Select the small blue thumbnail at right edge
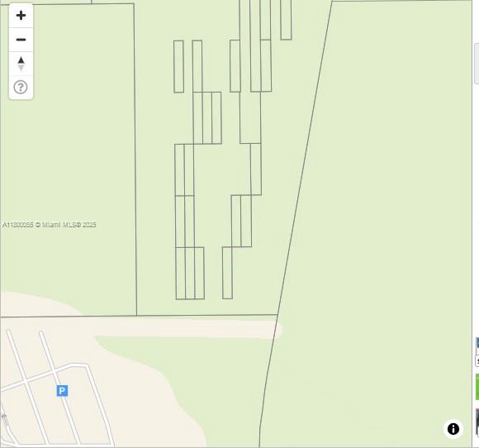 (x=477, y=343)
